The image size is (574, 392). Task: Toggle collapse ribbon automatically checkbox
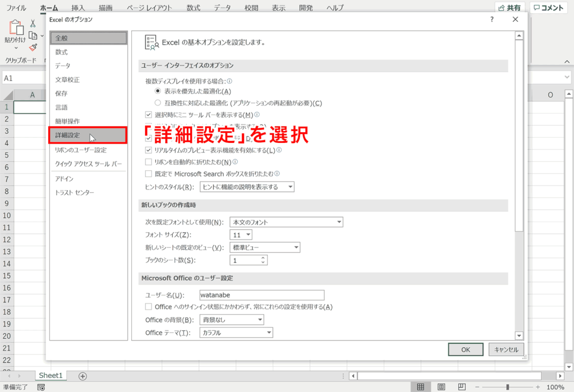click(149, 162)
